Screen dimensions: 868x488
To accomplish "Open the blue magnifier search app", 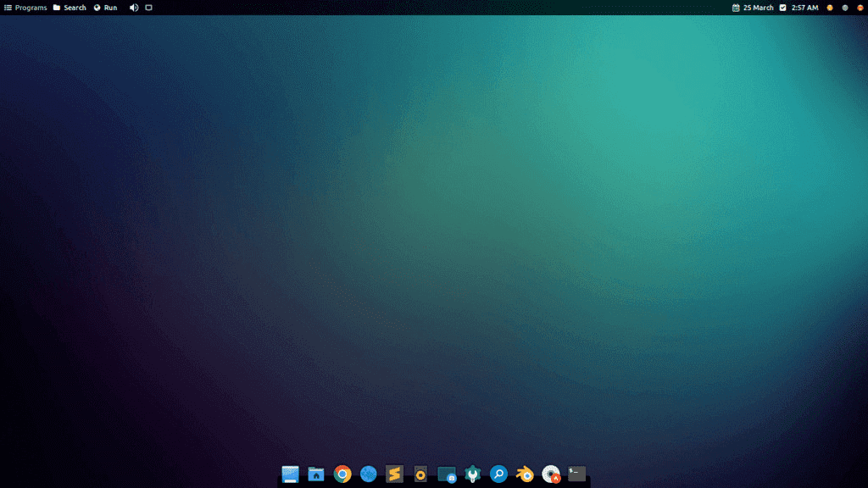I will tap(498, 474).
